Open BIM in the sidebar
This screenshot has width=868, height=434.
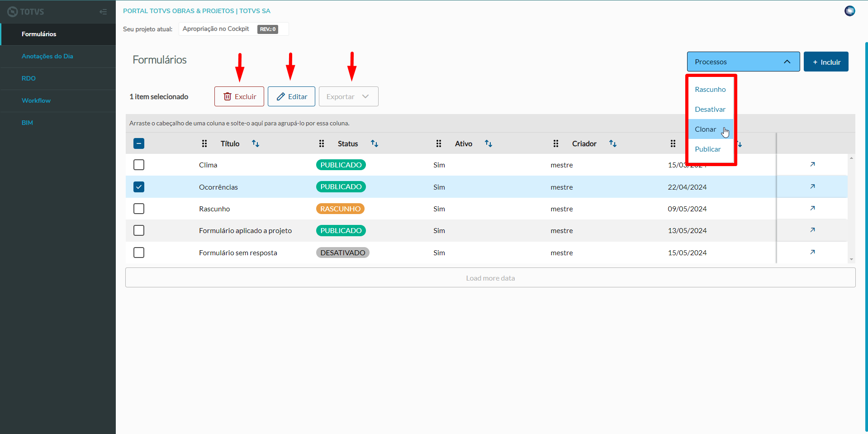pyautogui.click(x=58, y=123)
